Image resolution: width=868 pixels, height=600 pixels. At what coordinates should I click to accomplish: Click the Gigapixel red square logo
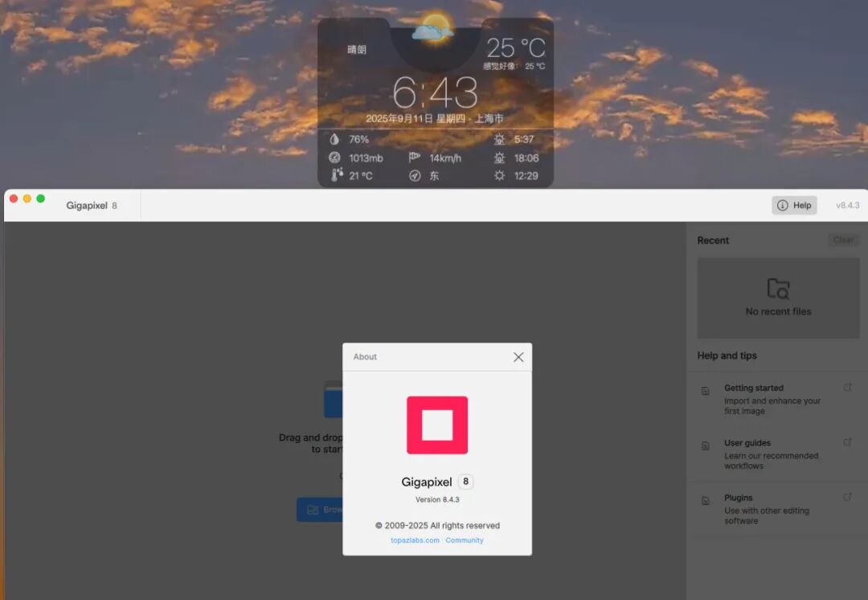coord(437,425)
